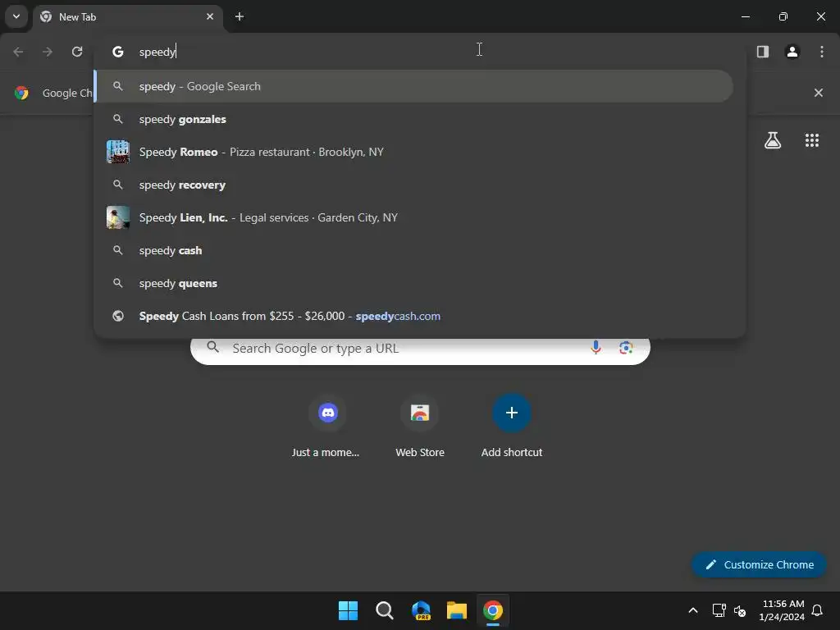
Task: Open the Web Store shortcut
Action: [420, 426]
